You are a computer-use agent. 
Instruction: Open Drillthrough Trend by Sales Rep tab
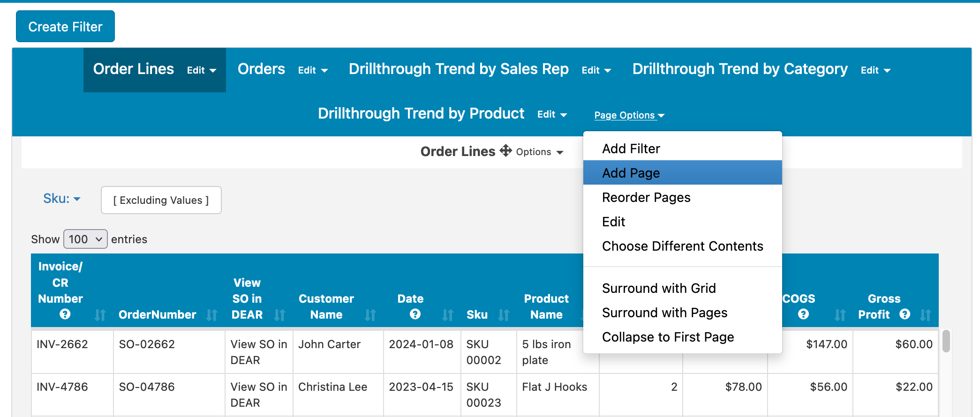click(x=459, y=69)
